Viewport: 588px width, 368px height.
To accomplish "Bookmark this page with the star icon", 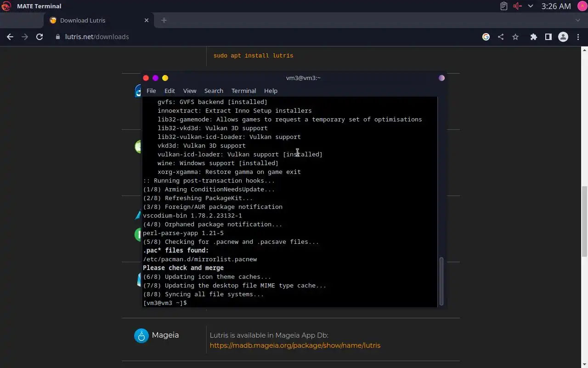I will click(x=515, y=37).
